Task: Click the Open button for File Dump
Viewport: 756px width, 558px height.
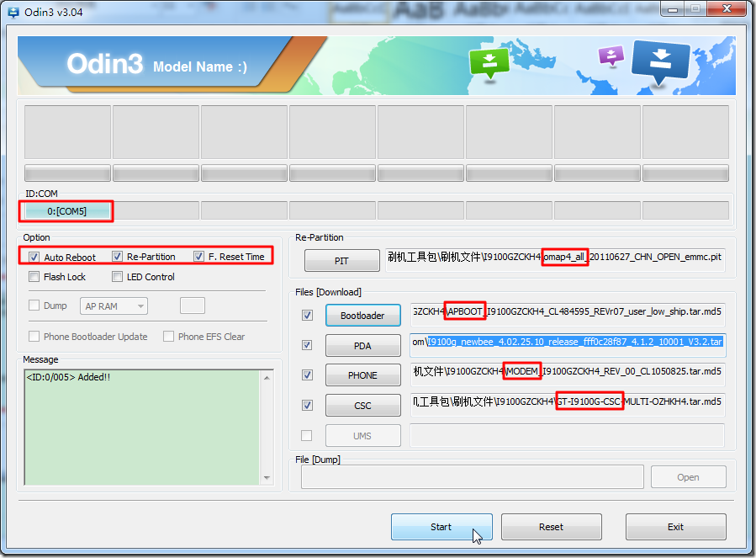Action: [688, 477]
